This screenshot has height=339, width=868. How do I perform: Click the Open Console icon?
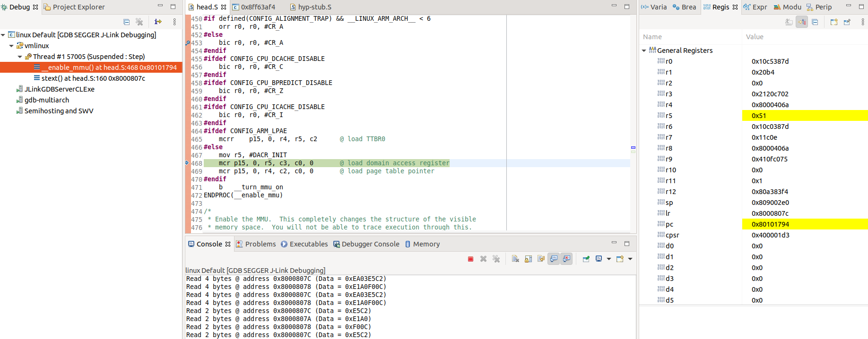(x=620, y=259)
